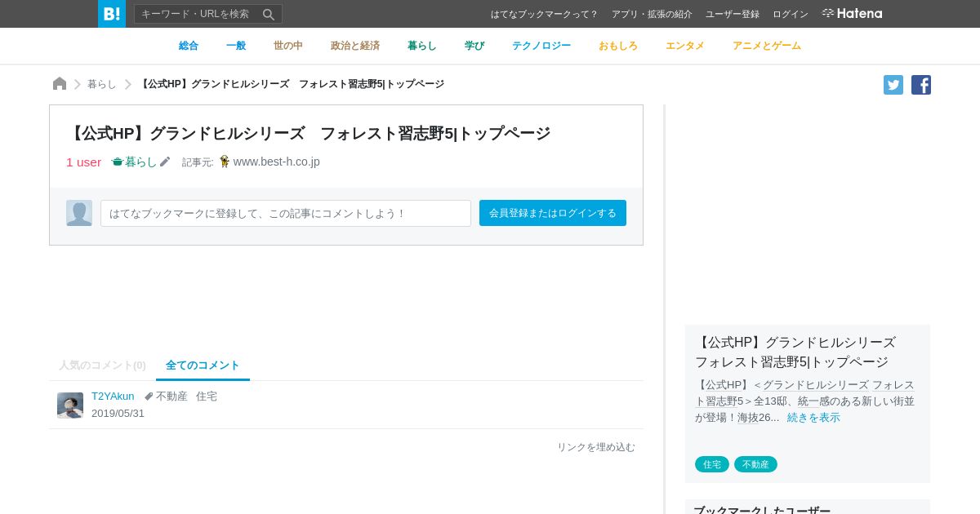Click ログイン in top bar
This screenshot has height=514, width=980.
point(791,14)
